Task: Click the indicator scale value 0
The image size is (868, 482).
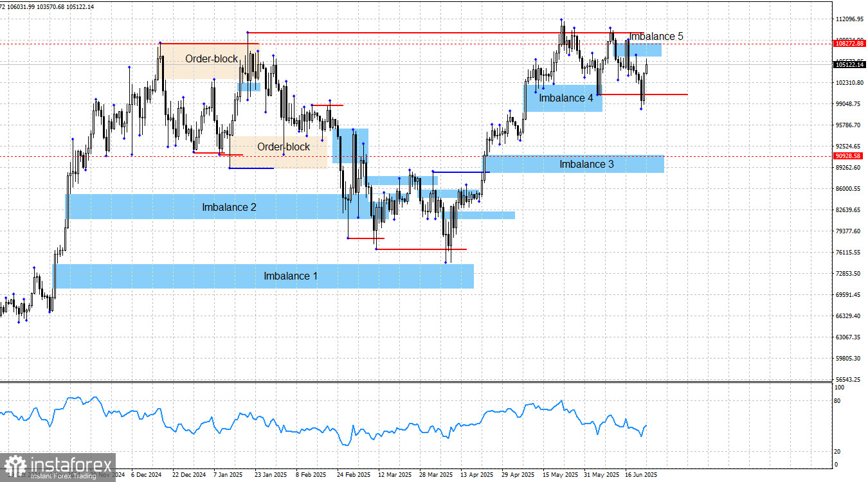Action: 836,464
